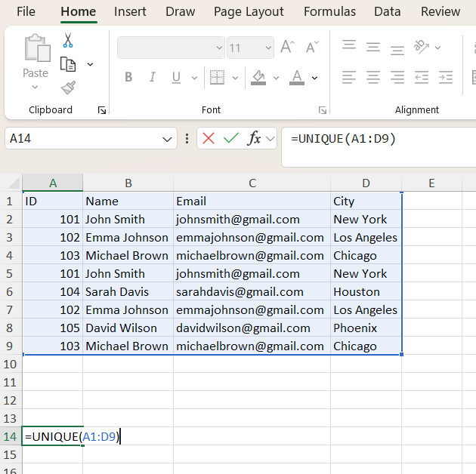Click the Orientation text rotate icon
Screen dimensions: 476x474
tap(422, 47)
